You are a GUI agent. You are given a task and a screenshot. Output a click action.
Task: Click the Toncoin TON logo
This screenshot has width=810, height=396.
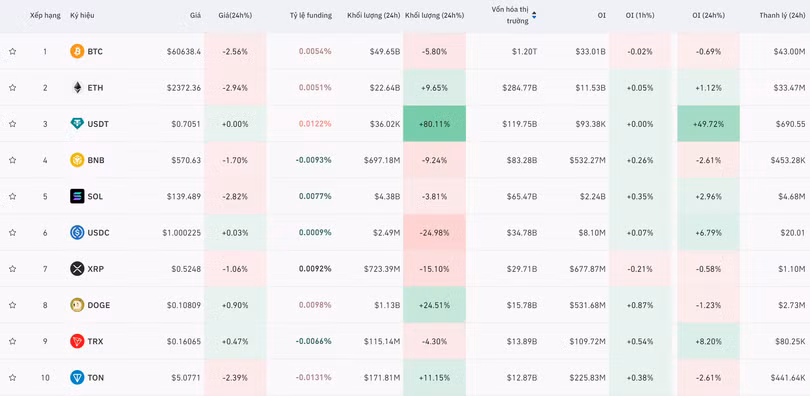pos(77,377)
